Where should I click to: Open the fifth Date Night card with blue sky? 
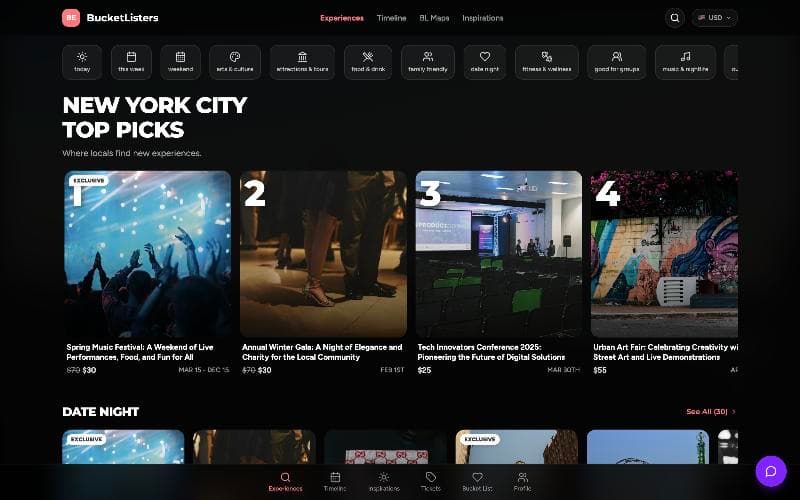click(648, 446)
